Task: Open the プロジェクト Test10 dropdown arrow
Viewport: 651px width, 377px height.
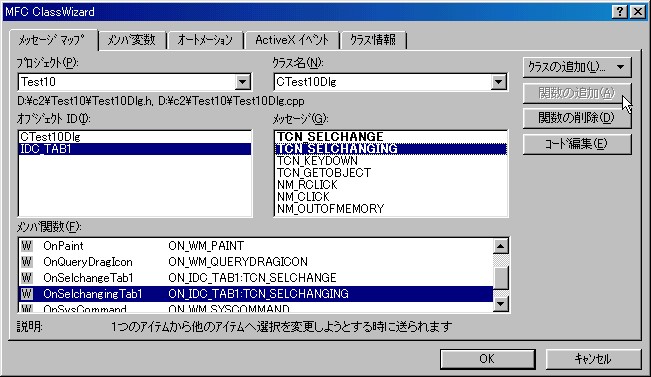Action: 242,82
